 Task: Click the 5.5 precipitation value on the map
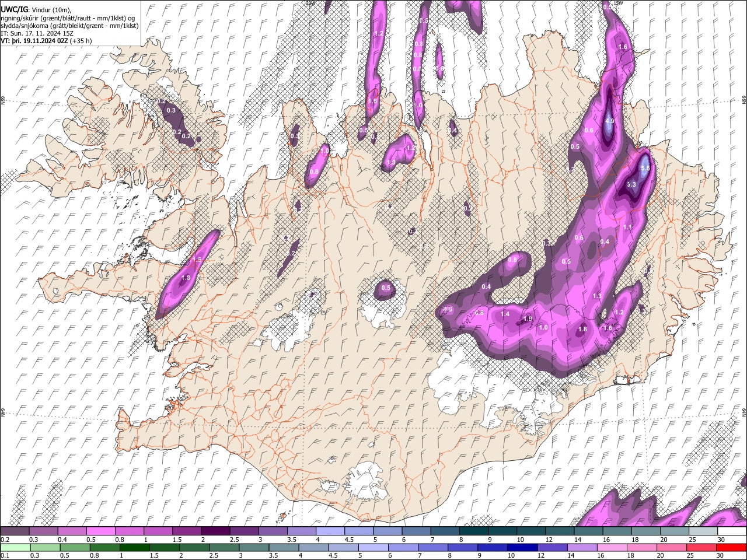click(x=645, y=168)
